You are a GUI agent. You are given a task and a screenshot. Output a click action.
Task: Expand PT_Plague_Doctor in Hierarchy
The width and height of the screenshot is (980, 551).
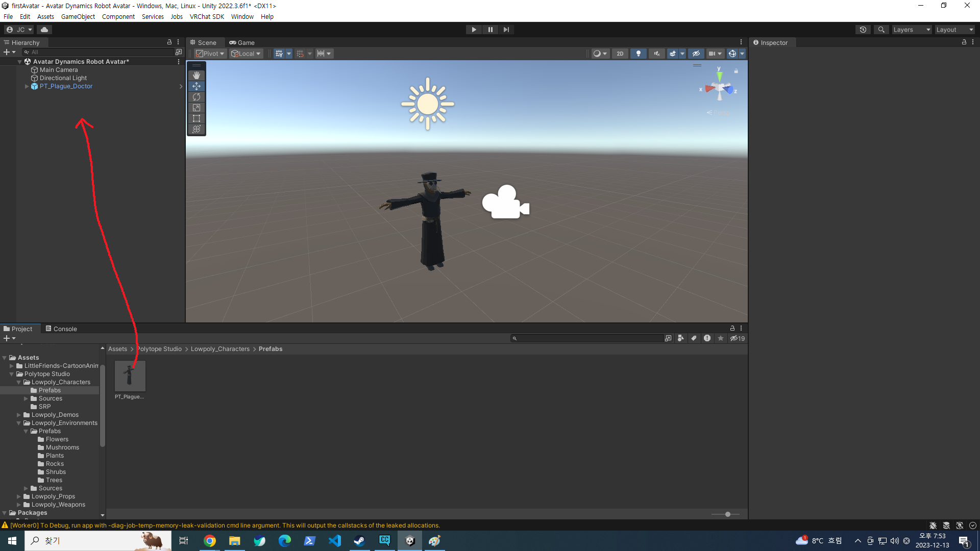pos(27,86)
